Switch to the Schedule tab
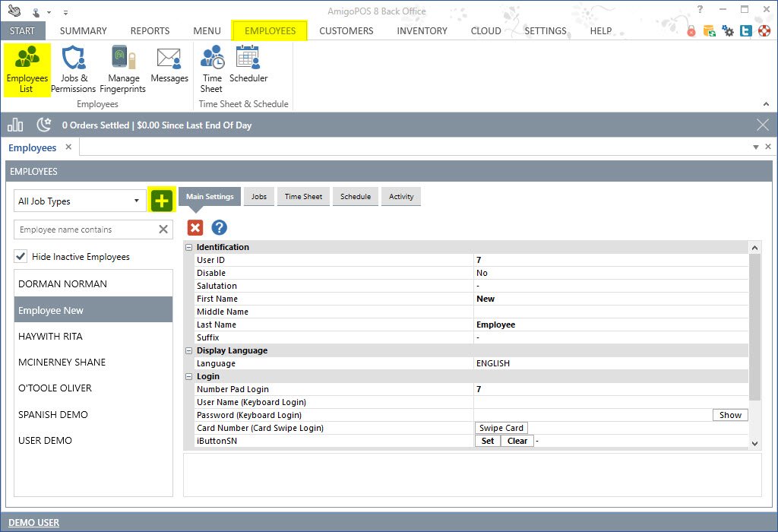 point(356,197)
